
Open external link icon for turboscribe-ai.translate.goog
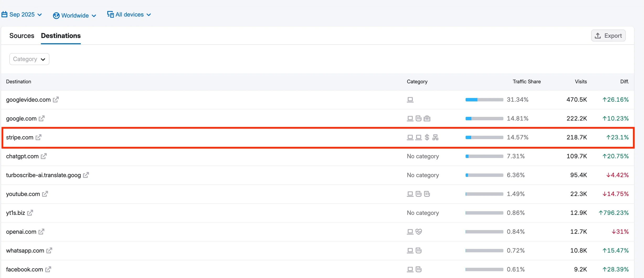[86, 175]
